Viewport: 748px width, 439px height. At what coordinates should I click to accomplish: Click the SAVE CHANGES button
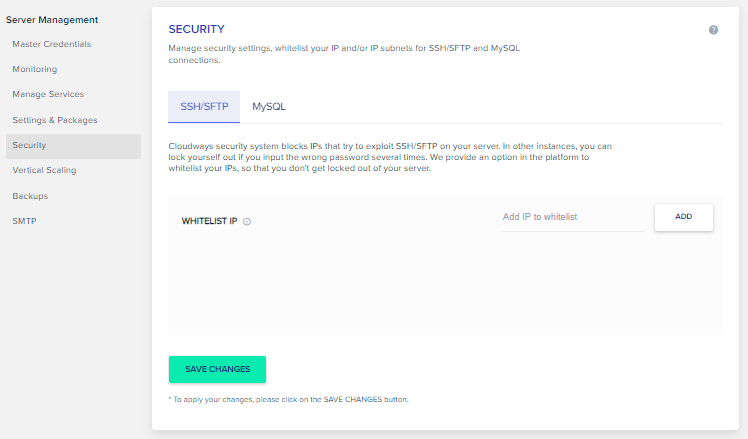[x=218, y=369]
